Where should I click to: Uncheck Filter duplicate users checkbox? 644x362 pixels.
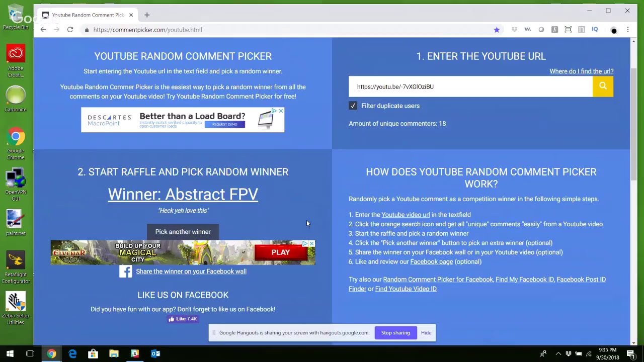click(353, 106)
